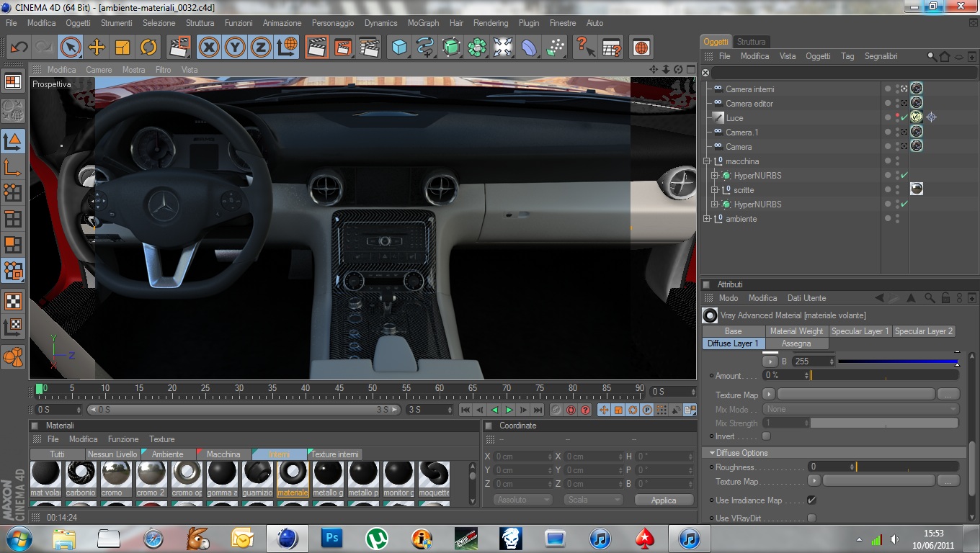
Task: Click the Undo arrow icon
Action: tap(19, 48)
